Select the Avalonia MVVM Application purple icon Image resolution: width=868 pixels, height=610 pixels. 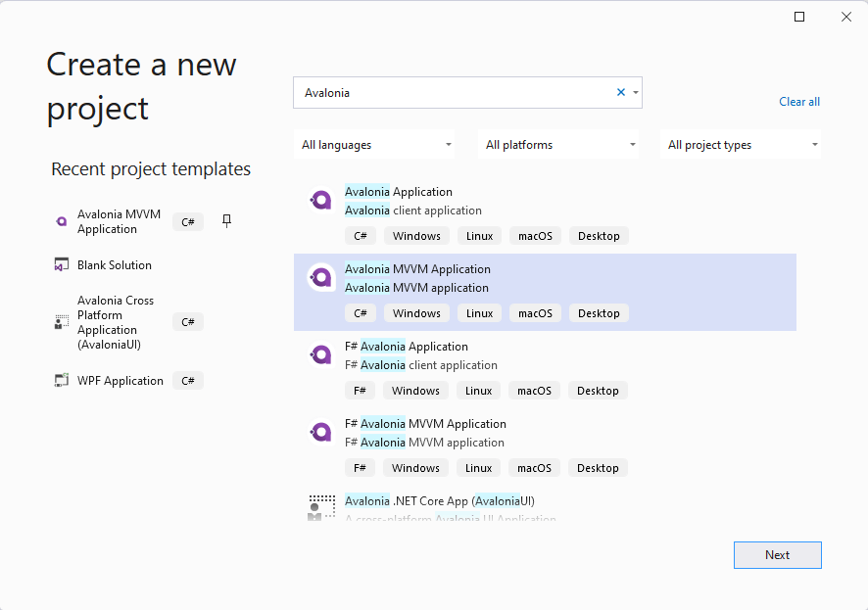[320, 277]
